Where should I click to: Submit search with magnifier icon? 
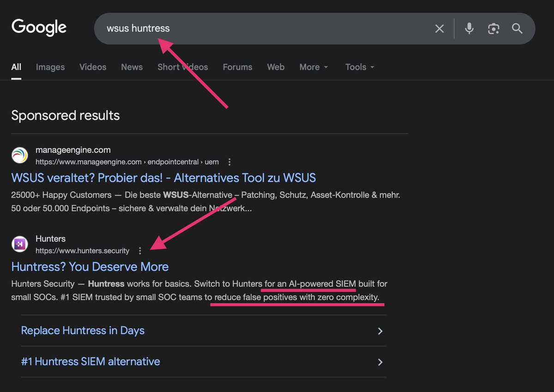pyautogui.click(x=517, y=29)
